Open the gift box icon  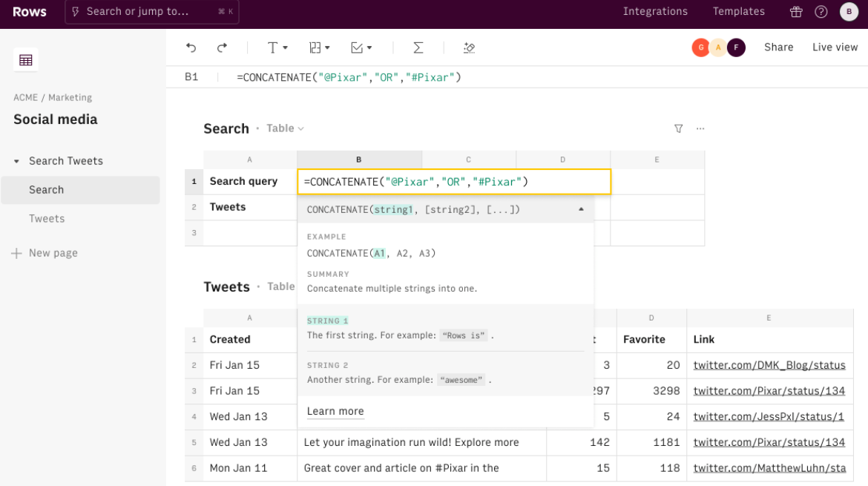click(796, 12)
